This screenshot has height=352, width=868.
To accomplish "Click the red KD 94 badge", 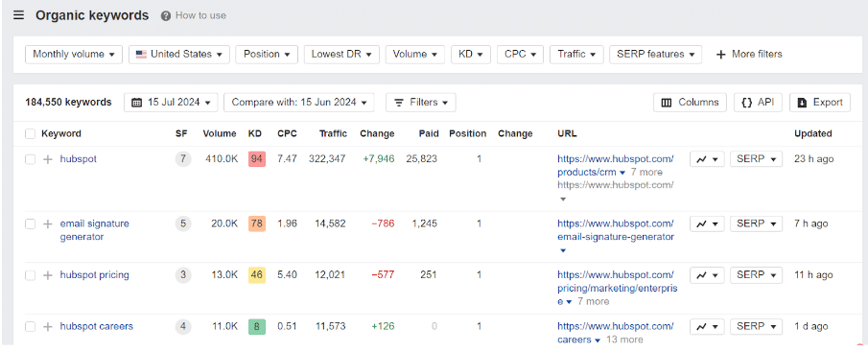I will [x=257, y=159].
